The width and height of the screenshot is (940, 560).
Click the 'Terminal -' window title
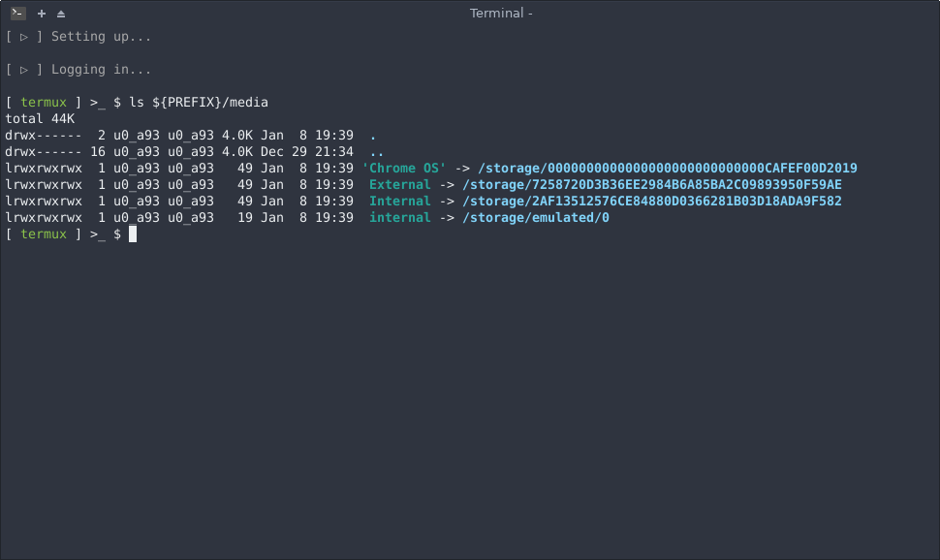tap(501, 14)
